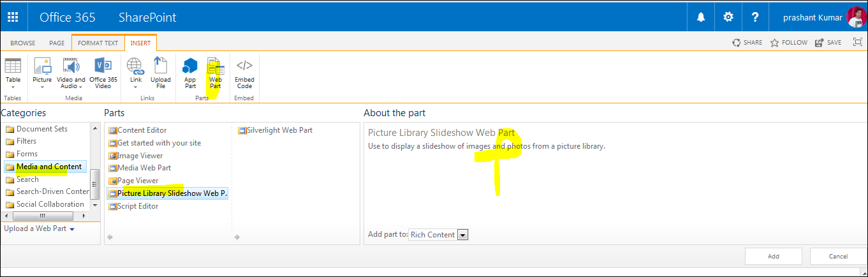Screen dimensions: 868x277
Task: Open the Office 365 Video option
Action: 103,73
